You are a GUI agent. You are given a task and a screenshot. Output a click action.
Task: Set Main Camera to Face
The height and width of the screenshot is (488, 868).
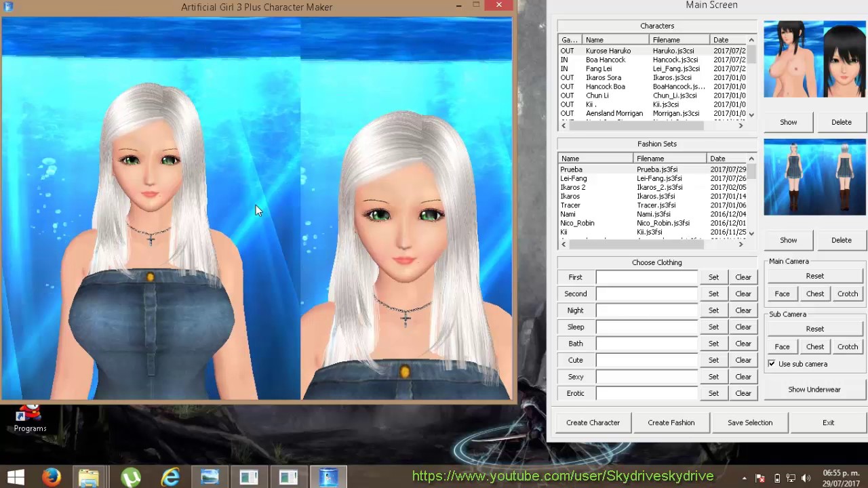tap(782, 293)
